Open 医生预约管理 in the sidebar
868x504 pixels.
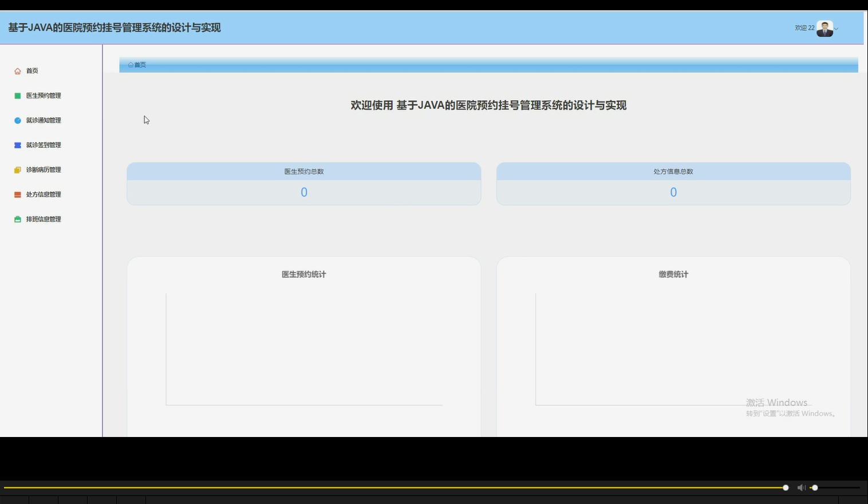click(x=44, y=96)
